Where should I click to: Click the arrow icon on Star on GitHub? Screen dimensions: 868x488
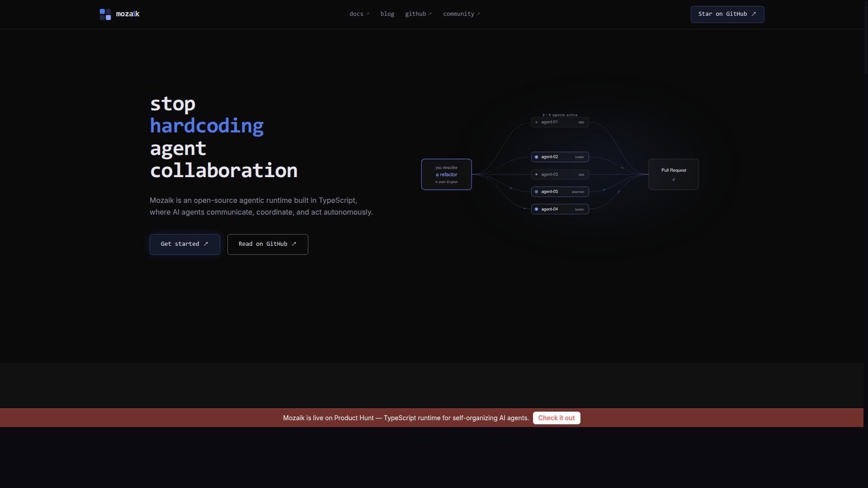(754, 14)
